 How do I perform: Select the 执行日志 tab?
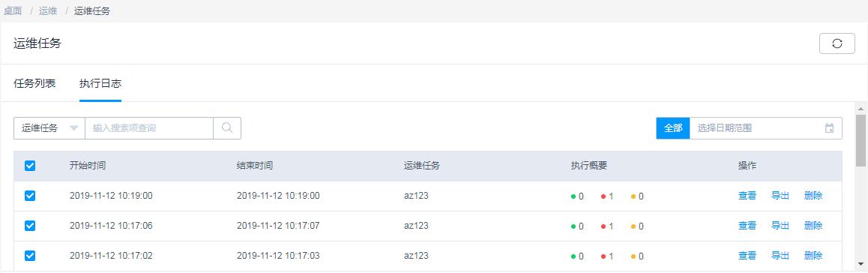(x=100, y=83)
